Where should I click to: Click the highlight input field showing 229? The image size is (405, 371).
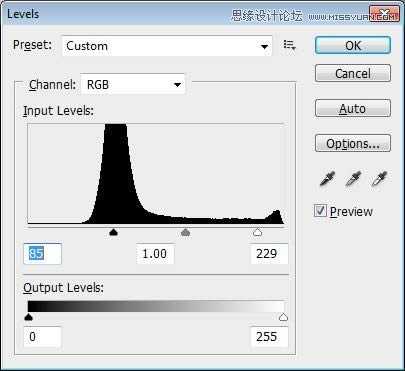click(269, 254)
